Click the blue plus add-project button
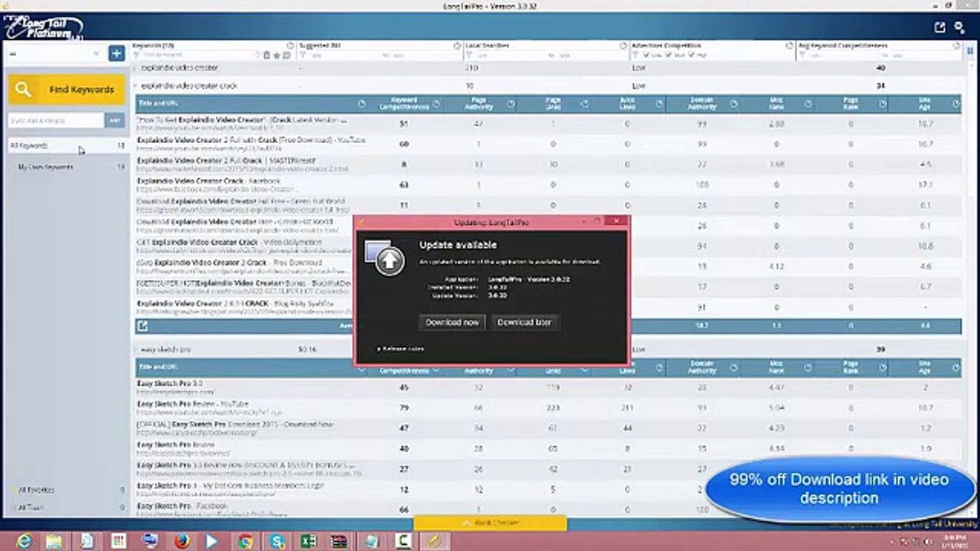This screenshot has width=980, height=551. point(116,54)
